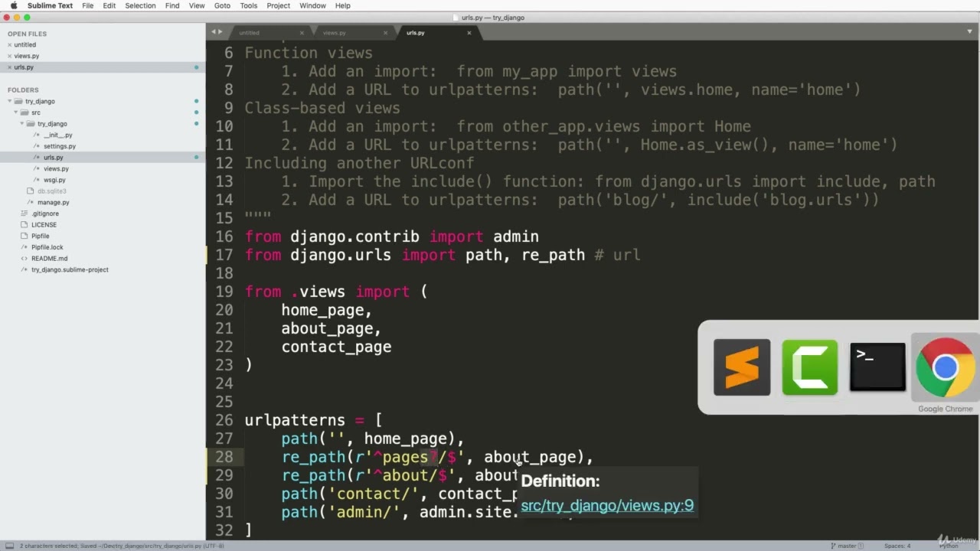Viewport: 980px width, 551px height.
Task: Open manage.py in sidebar
Action: pos(54,202)
